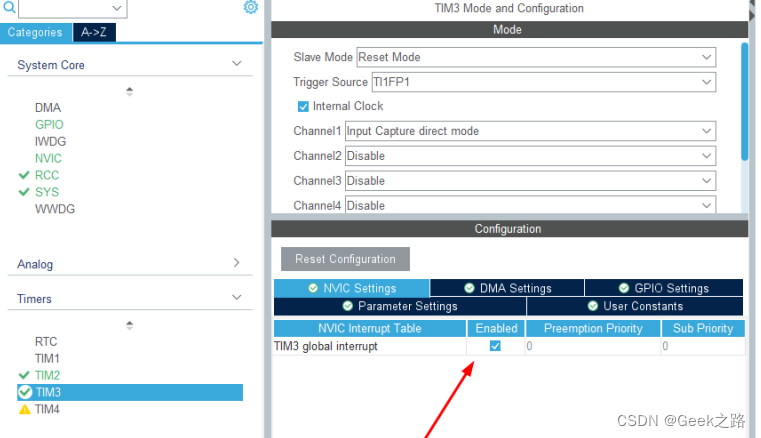Toggle TIM3 global interrupt Enabled checkbox
The height and width of the screenshot is (438, 761).
click(x=495, y=346)
